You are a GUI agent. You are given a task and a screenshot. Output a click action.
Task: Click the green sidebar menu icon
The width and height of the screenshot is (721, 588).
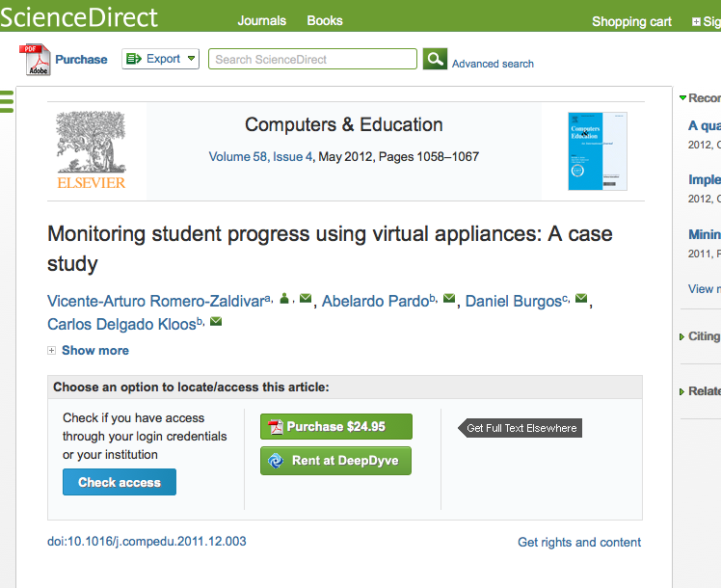tap(7, 101)
